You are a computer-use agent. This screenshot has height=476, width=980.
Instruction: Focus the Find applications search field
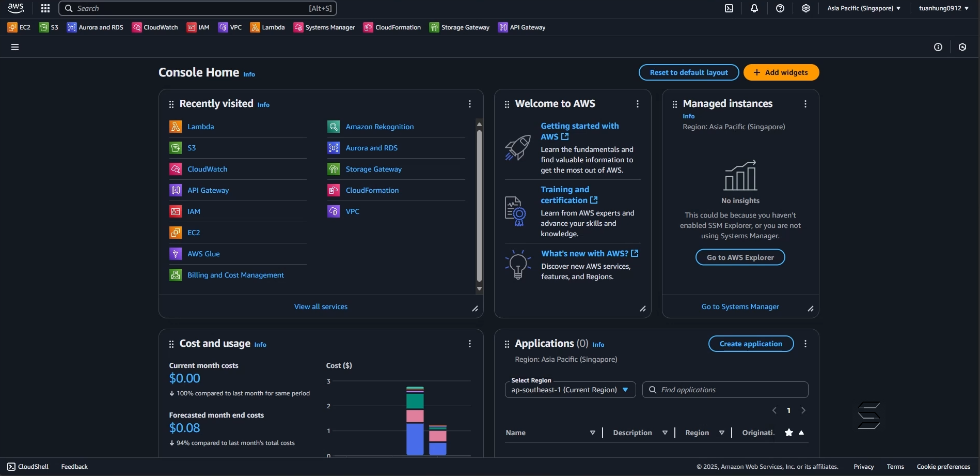[x=725, y=390]
